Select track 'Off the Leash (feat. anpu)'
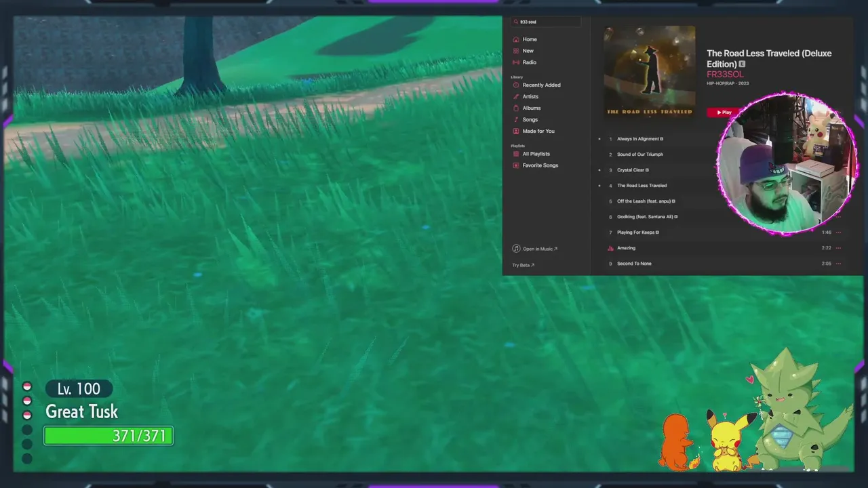 click(646, 201)
